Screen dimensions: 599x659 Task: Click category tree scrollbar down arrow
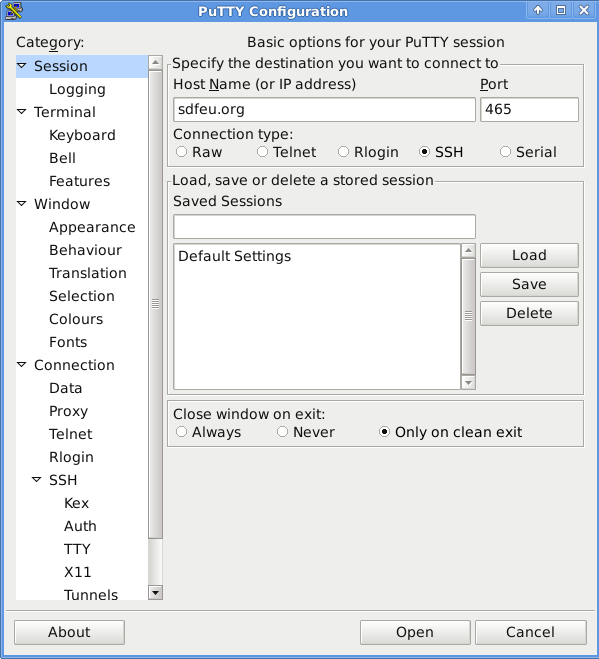[156, 593]
